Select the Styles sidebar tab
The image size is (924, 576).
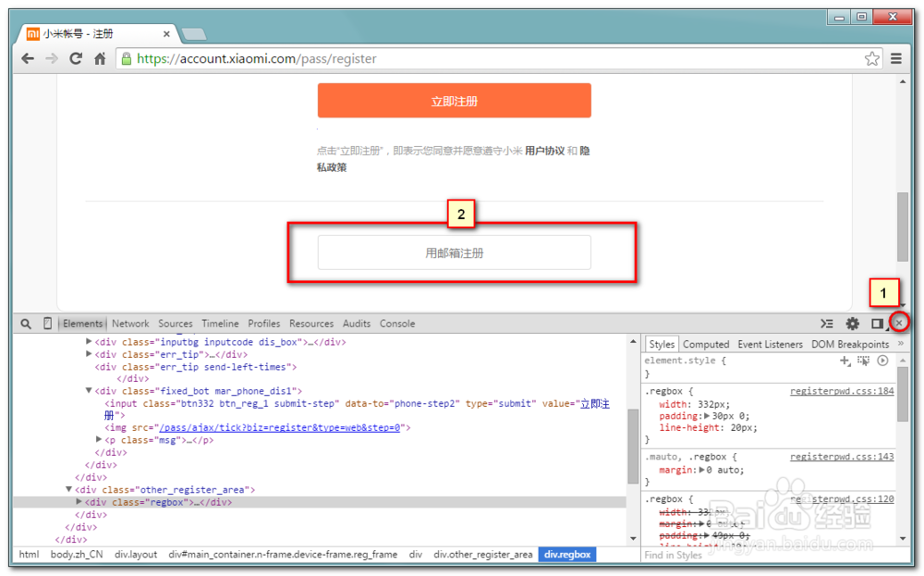point(662,344)
